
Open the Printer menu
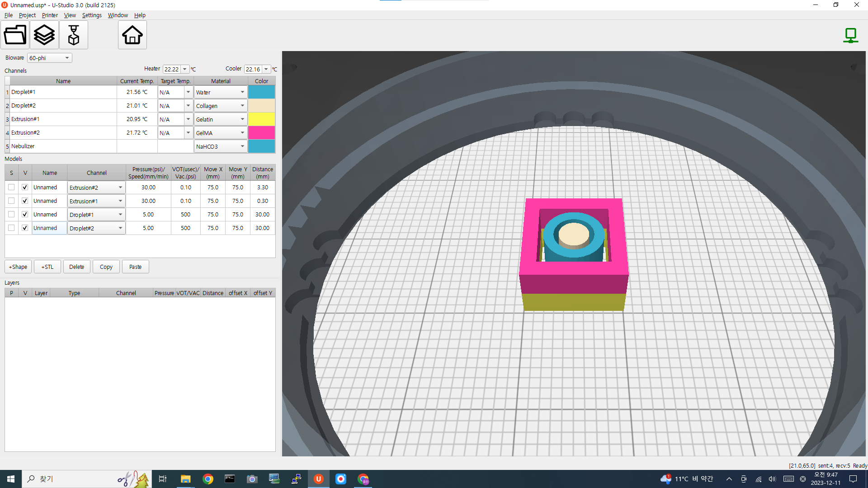tap(50, 15)
